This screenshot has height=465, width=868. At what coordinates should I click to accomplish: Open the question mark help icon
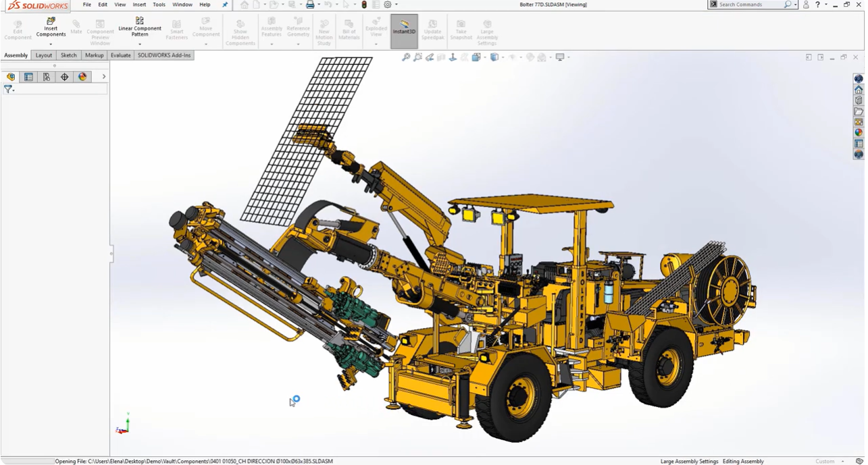tap(817, 5)
